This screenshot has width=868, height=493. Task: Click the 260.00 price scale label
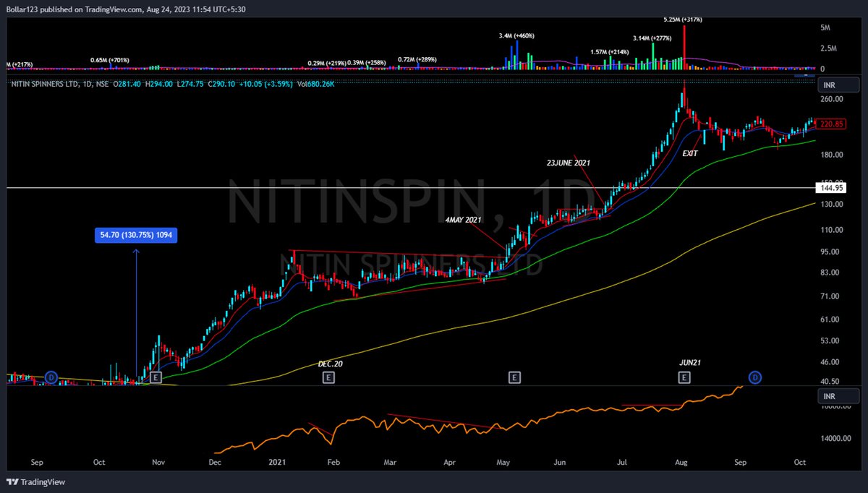pyautogui.click(x=830, y=99)
